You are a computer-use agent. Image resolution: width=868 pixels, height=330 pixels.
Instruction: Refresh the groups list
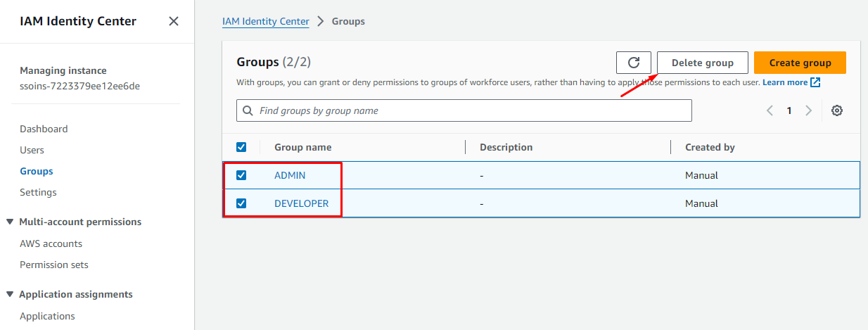point(633,63)
